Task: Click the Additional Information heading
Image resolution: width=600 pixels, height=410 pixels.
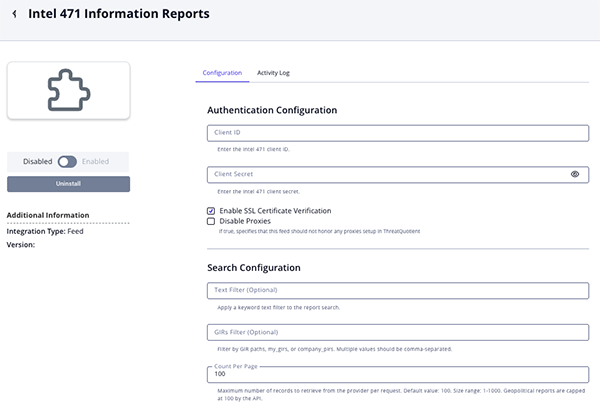Action: click(x=48, y=215)
